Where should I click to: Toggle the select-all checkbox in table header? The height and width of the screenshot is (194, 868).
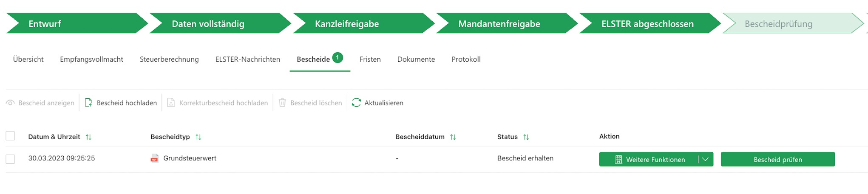point(10,136)
